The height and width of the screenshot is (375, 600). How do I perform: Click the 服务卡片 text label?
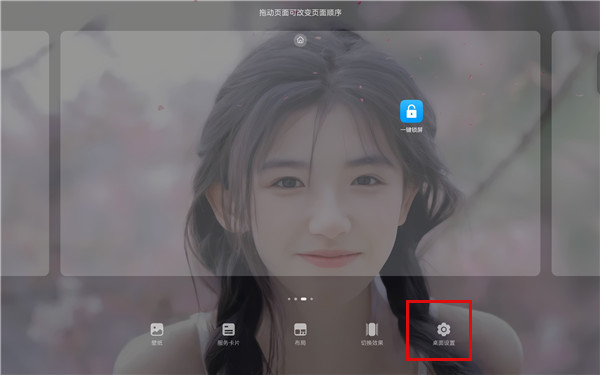(228, 343)
